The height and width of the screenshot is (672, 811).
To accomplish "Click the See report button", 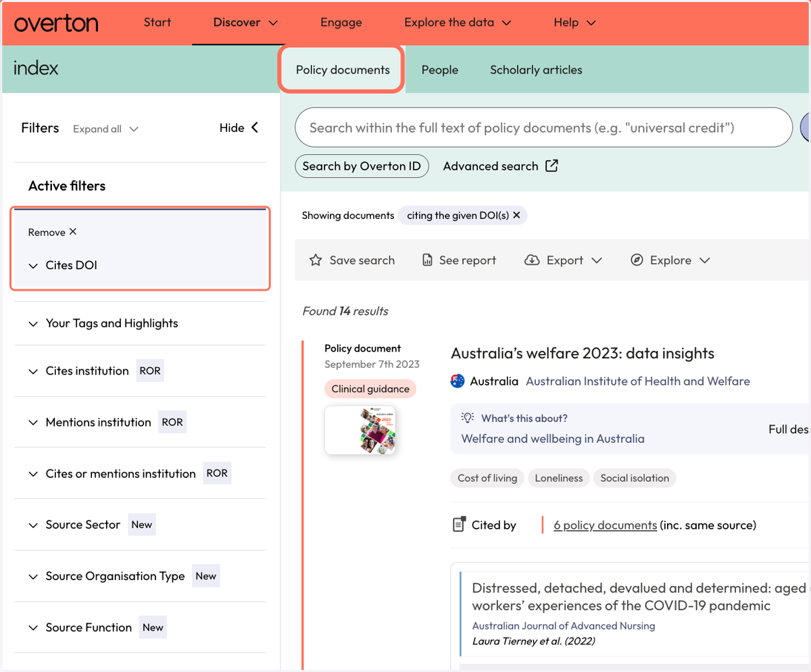I will (459, 260).
